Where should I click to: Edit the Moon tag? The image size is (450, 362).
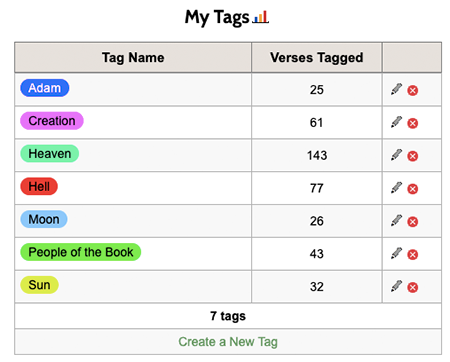396,220
